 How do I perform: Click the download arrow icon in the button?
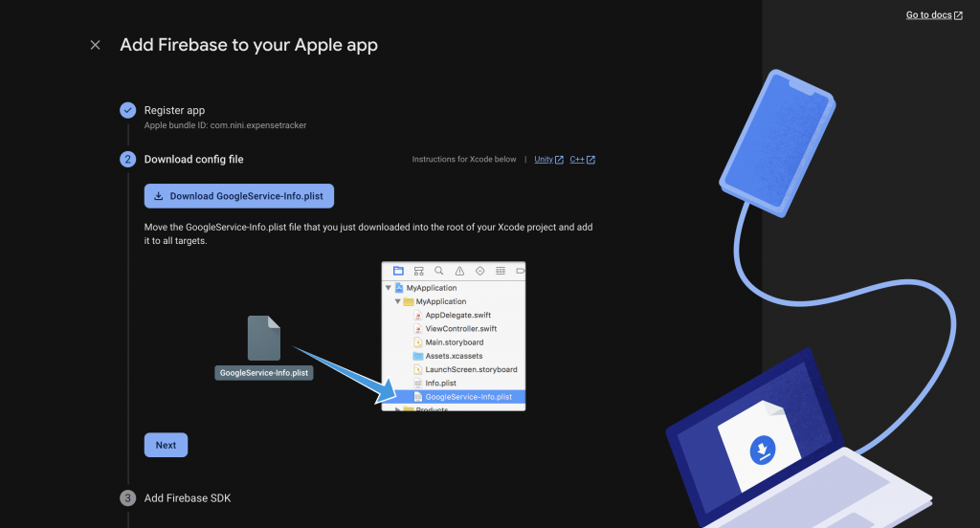pos(159,196)
